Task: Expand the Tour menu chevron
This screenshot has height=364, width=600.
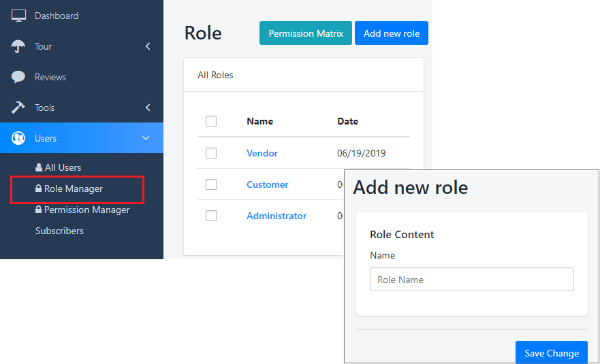Action: (148, 46)
